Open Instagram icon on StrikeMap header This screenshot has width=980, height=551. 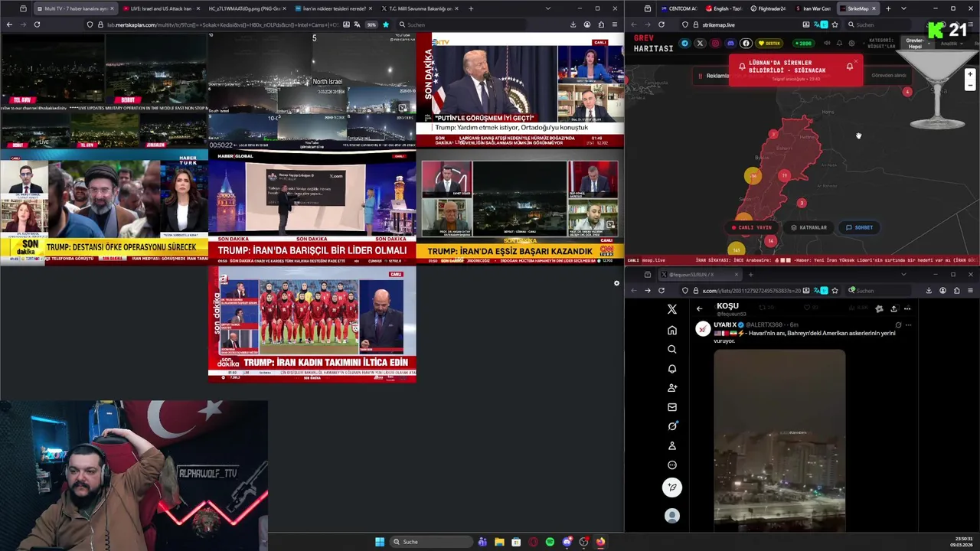(x=715, y=44)
